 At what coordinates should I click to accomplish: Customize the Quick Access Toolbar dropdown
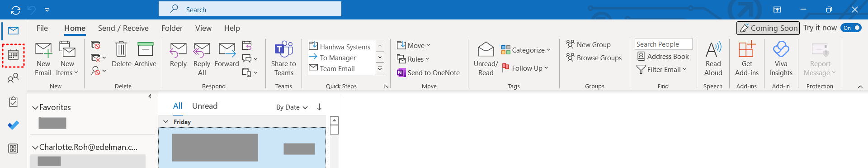pyautogui.click(x=47, y=10)
